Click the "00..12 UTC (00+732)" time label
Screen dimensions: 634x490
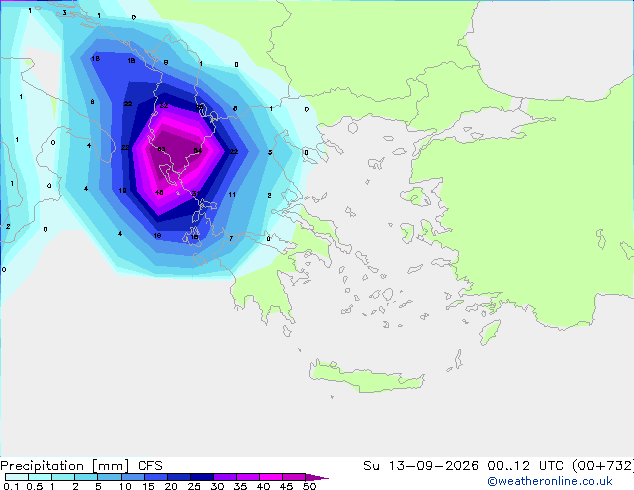[x=560, y=466]
